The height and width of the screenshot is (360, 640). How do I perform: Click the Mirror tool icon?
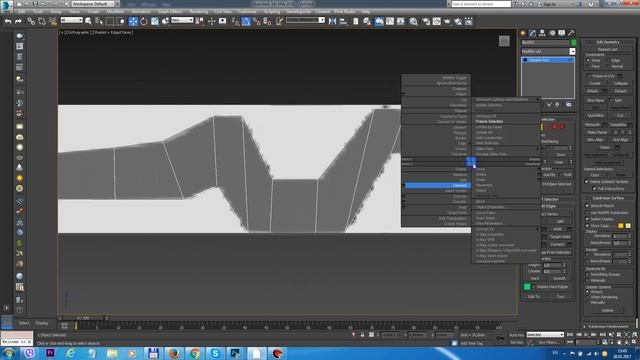333,21
